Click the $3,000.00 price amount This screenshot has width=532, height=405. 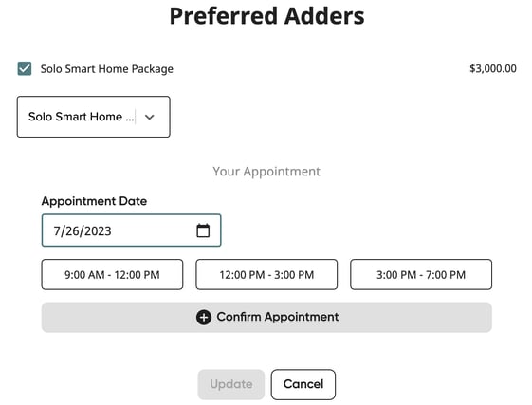493,68
